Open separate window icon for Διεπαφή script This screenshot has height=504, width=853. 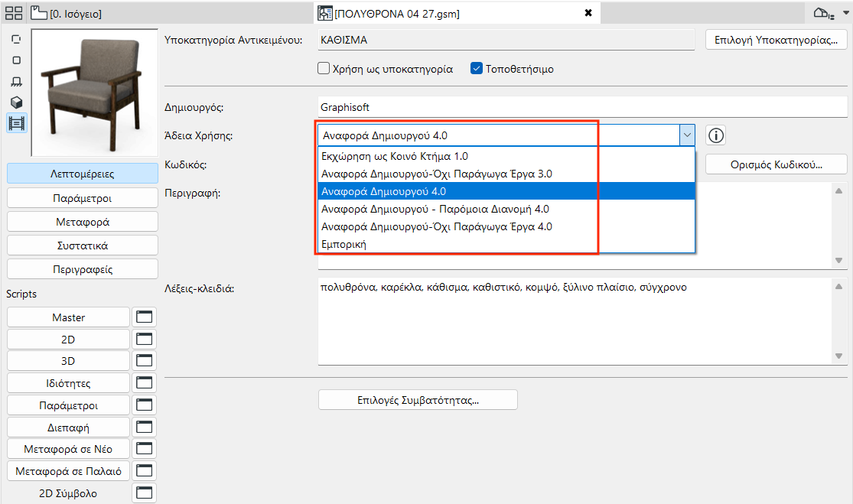pyautogui.click(x=144, y=428)
